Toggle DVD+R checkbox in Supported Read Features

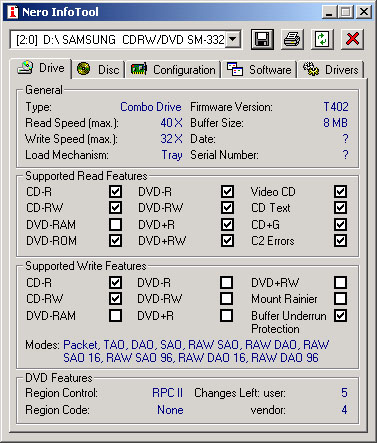coord(227,224)
